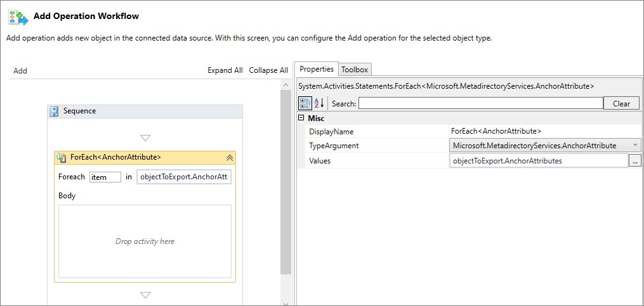Image resolution: width=644 pixels, height=306 pixels.
Task: Click Expand All in the designer
Action: (x=225, y=70)
